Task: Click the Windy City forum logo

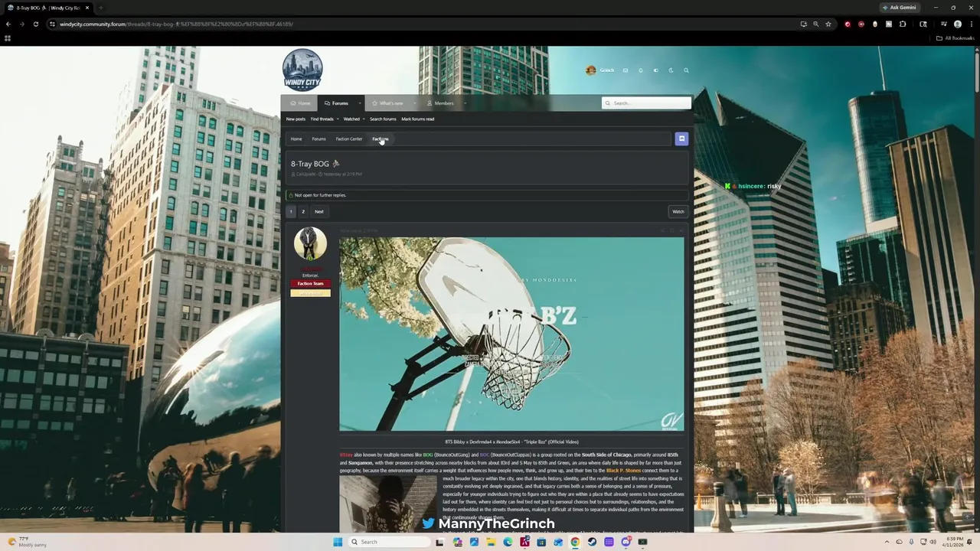Action: 302,70
